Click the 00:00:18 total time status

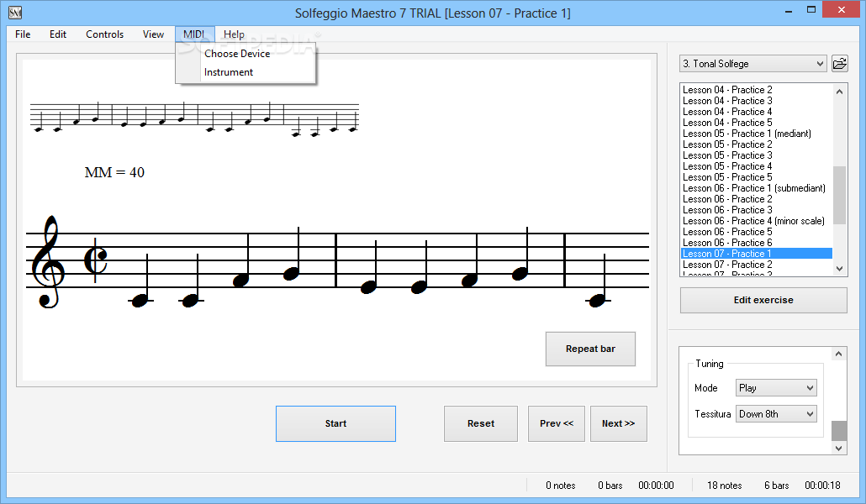[x=822, y=486]
